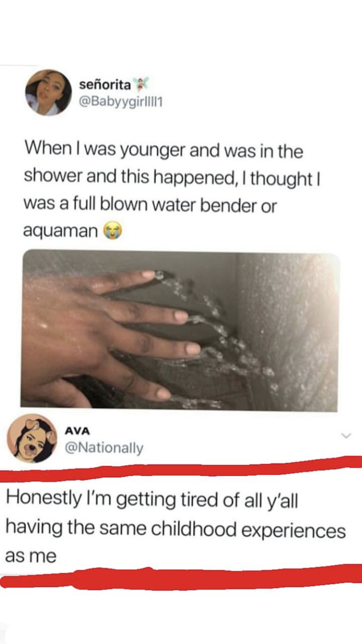
Task: Click the señorita display name
Action: [105, 85]
